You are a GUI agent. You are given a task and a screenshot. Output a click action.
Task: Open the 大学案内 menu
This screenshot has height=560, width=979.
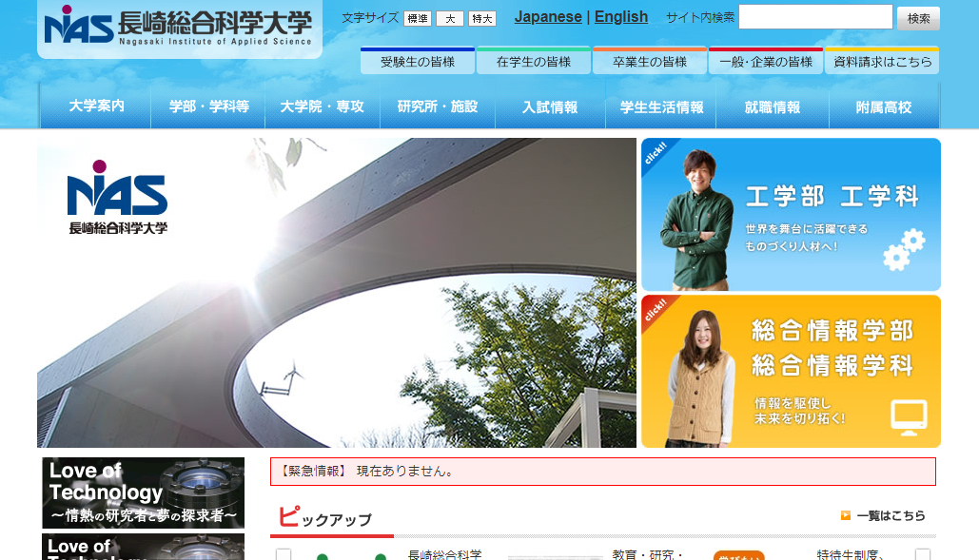tap(96, 106)
